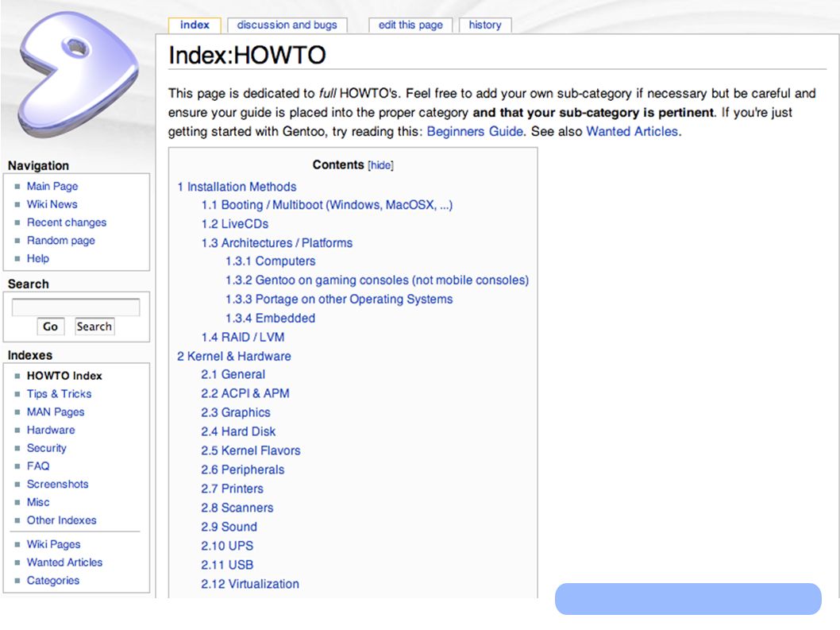840x630 pixels.
Task: Open the Beginners Guide link
Action: click(x=475, y=131)
